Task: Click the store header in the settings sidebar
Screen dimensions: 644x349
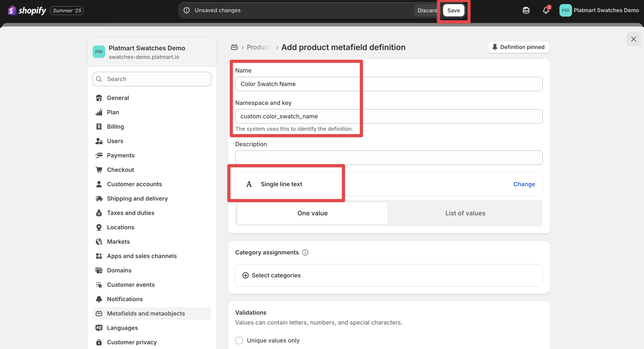Action: 152,52
